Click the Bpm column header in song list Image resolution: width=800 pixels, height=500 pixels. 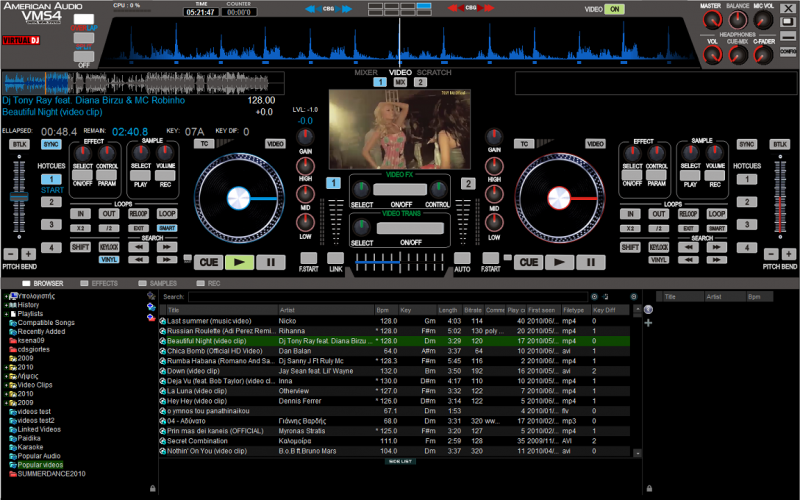click(x=386, y=310)
